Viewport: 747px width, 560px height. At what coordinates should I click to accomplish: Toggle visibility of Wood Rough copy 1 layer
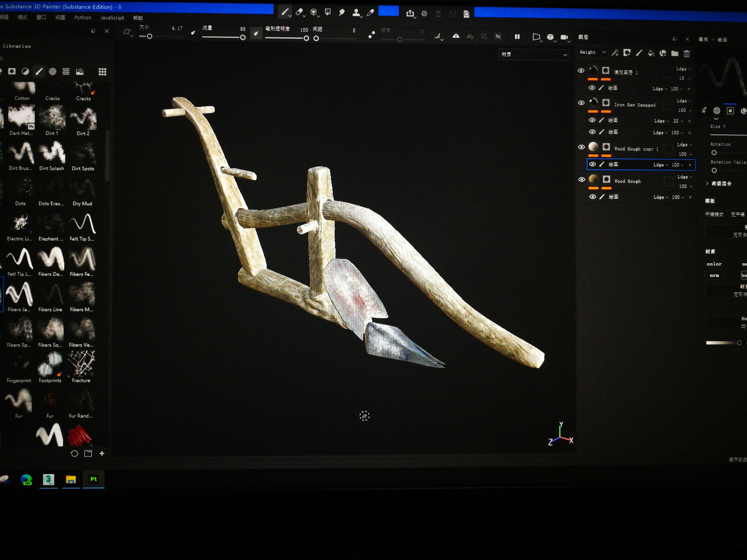point(581,147)
